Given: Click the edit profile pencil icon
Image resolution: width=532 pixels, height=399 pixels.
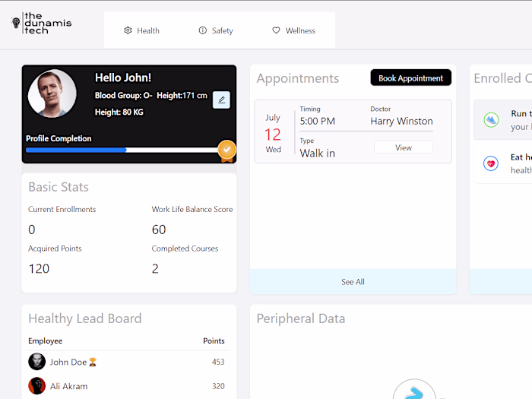Looking at the screenshot, I should (x=222, y=100).
